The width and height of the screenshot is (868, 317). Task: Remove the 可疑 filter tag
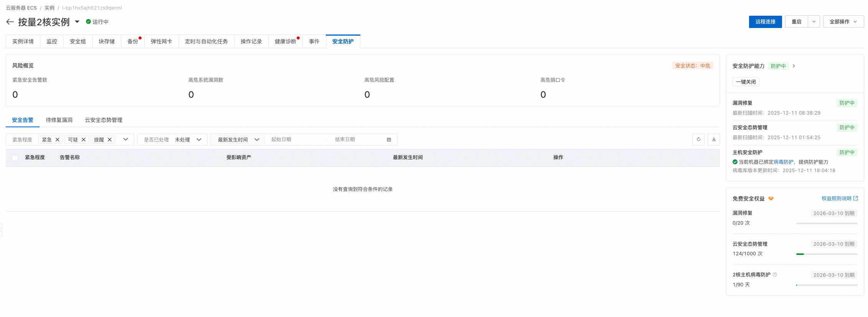(x=84, y=140)
